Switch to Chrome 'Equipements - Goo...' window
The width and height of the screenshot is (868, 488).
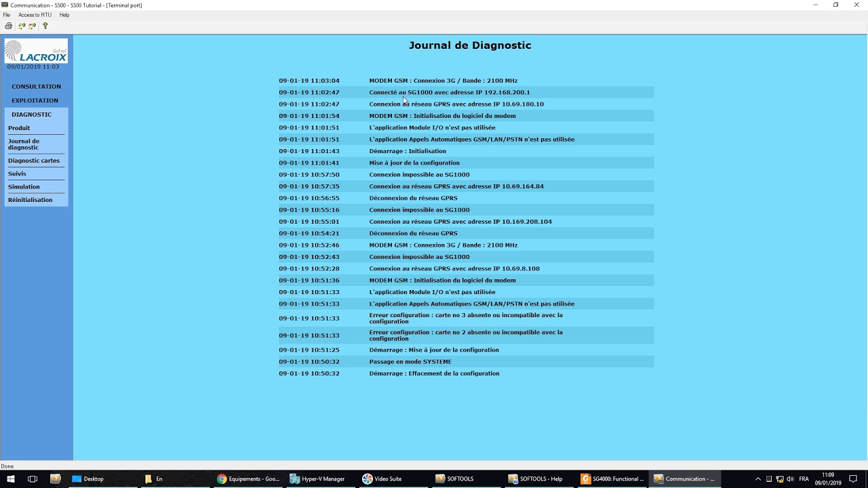[248, 479]
